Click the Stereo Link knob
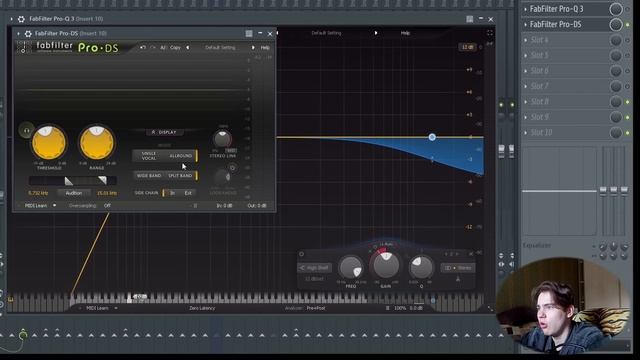This screenshot has height=360, width=640. (222, 140)
